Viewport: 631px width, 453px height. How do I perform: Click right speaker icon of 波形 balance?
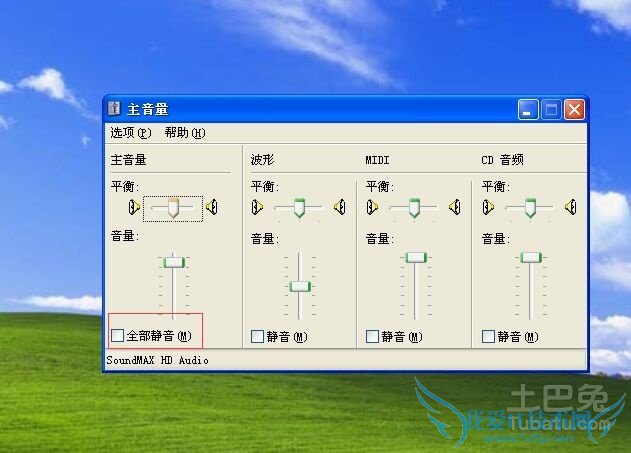[x=340, y=207]
